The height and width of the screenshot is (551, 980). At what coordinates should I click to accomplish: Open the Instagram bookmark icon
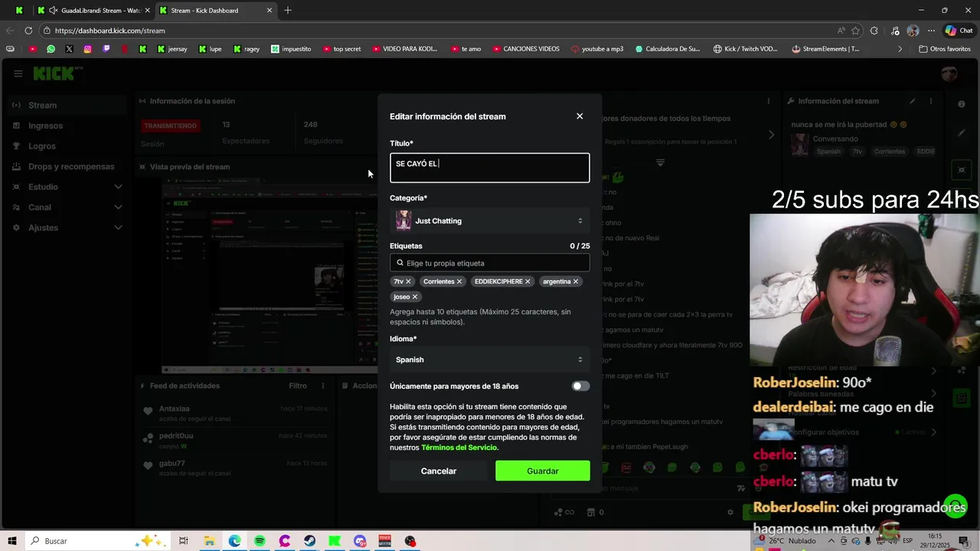point(88,49)
